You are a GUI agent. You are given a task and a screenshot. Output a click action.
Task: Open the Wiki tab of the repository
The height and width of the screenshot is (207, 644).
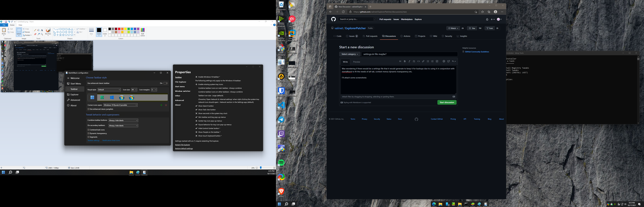click(434, 36)
